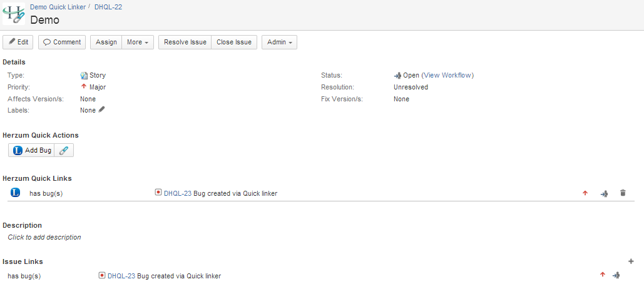
Task: Click the Add Bug quick action button
Action: coord(32,150)
